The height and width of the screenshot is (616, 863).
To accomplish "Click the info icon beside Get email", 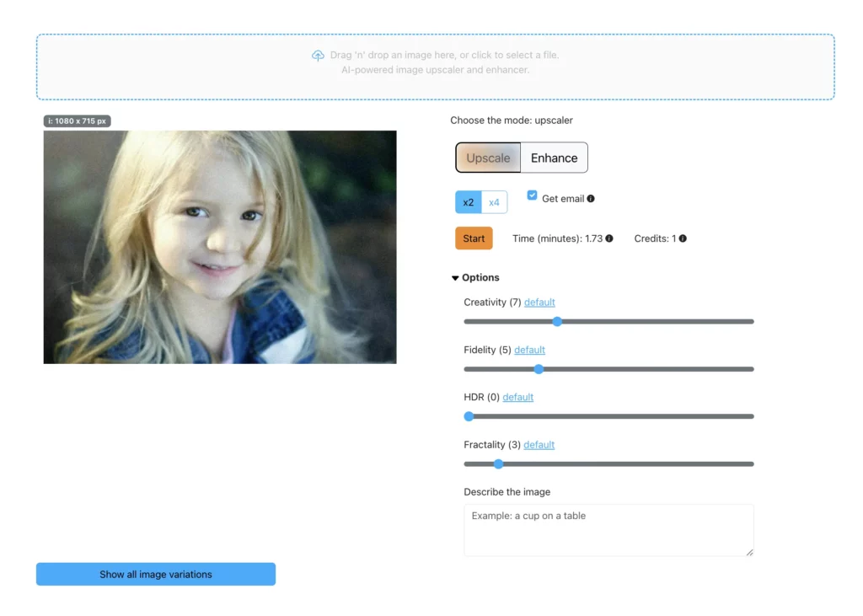I will click(x=592, y=198).
